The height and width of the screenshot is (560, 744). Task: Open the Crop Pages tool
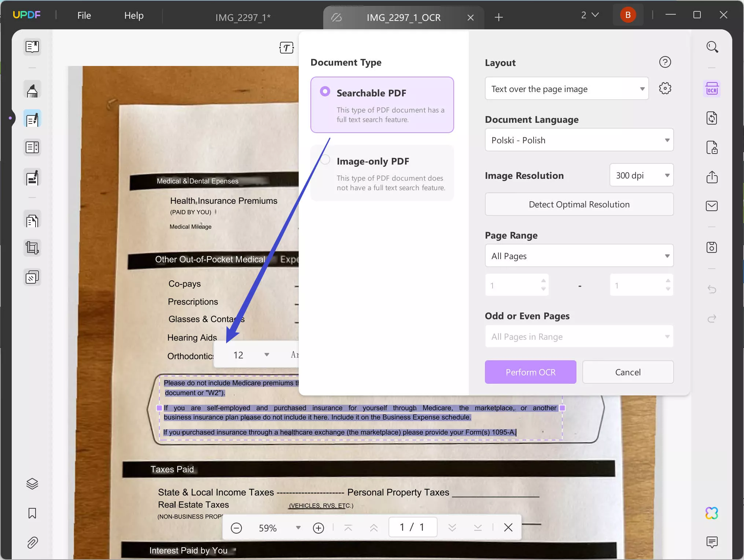click(x=32, y=247)
